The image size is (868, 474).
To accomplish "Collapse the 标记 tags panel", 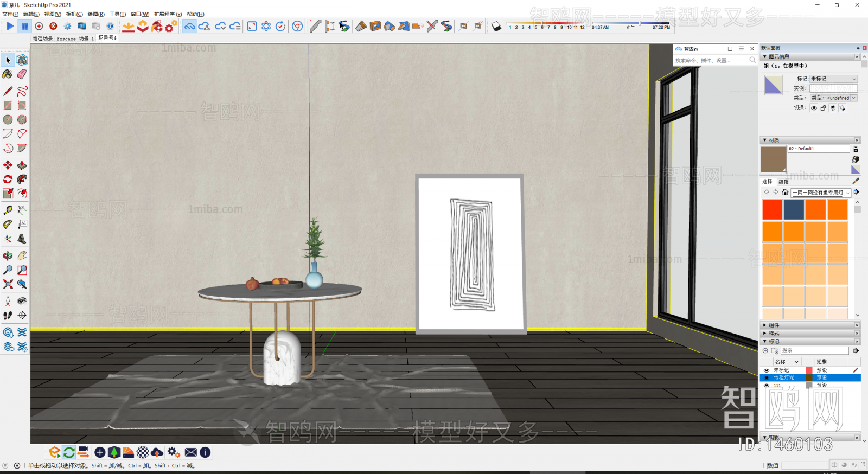I will (x=765, y=342).
